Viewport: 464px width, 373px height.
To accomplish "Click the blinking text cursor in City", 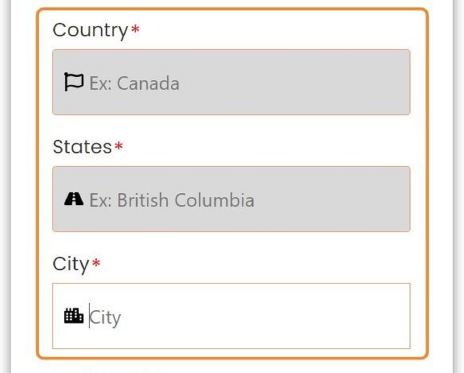I will 89,316.
